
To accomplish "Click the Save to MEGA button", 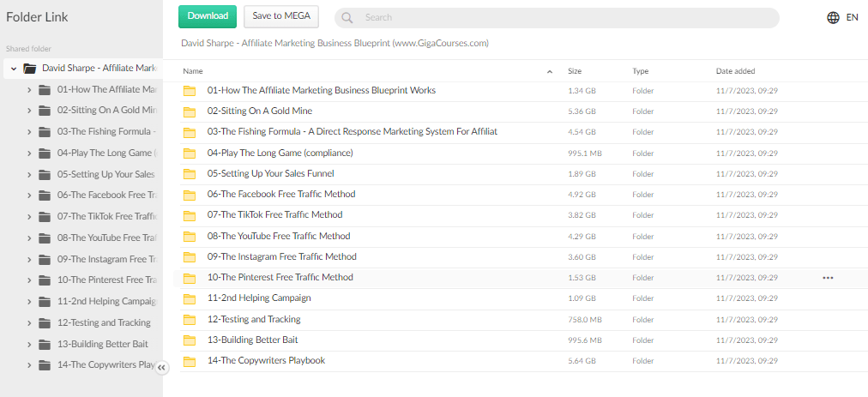I will [280, 16].
